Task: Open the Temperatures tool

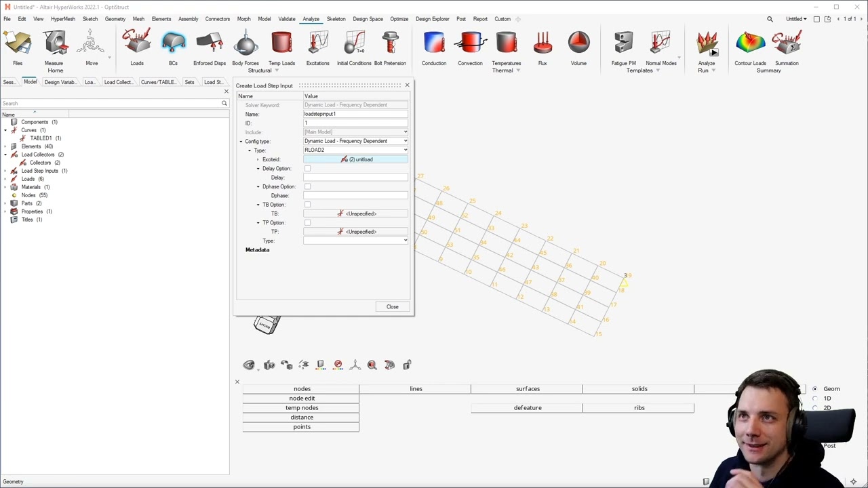Action: (x=507, y=49)
